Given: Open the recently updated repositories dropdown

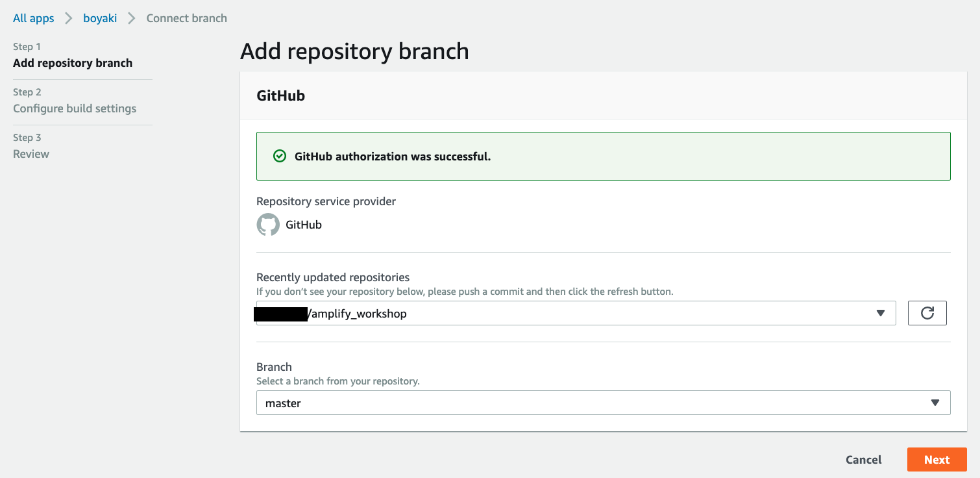Looking at the screenshot, I should (x=576, y=313).
